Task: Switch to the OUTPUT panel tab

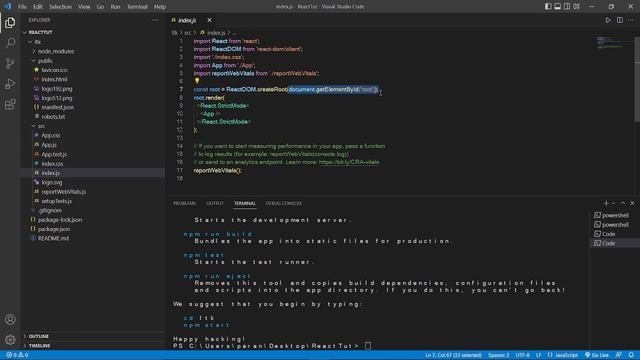Action: 215,203
